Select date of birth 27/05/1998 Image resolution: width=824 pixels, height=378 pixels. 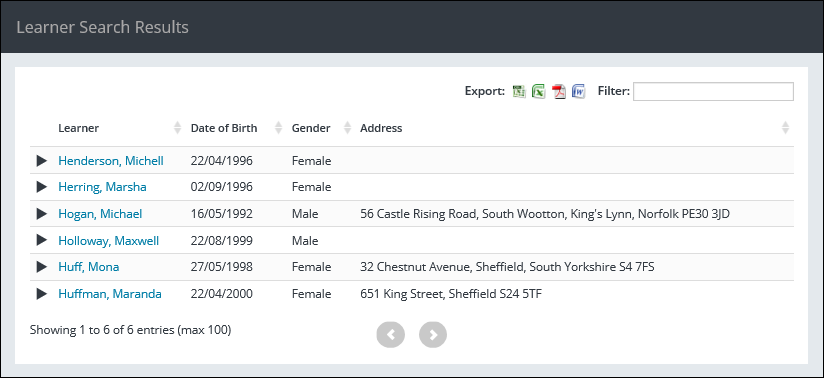click(x=222, y=267)
